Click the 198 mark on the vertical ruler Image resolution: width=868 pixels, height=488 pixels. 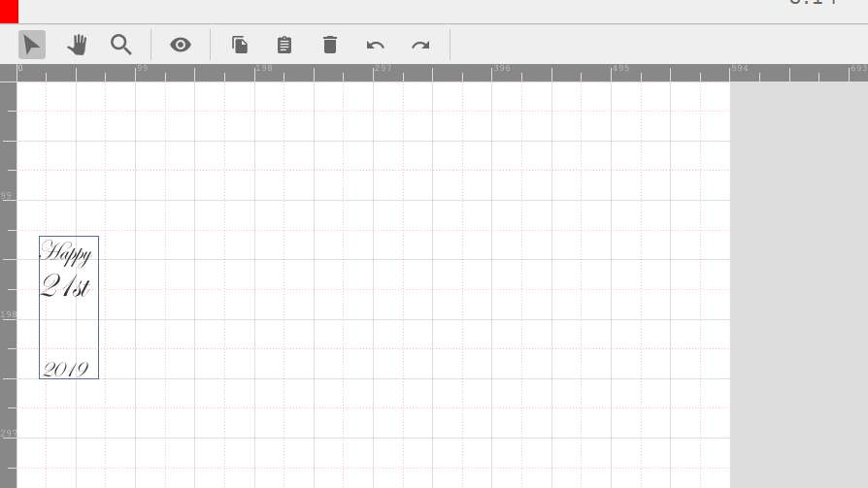[x=8, y=315]
